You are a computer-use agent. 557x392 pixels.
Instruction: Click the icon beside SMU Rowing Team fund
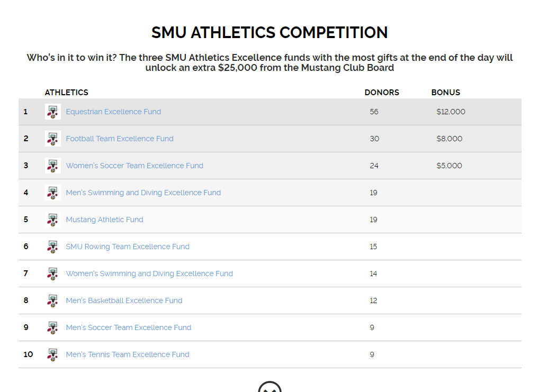click(52, 247)
